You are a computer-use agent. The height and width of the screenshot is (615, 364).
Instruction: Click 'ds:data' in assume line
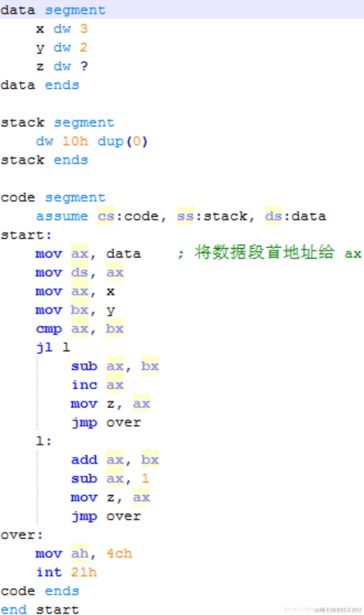[x=295, y=216]
